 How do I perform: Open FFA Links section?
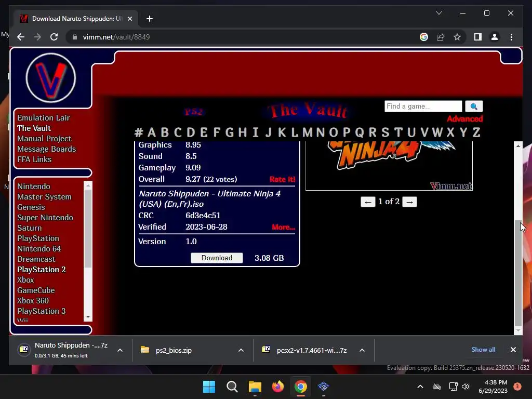(34, 159)
